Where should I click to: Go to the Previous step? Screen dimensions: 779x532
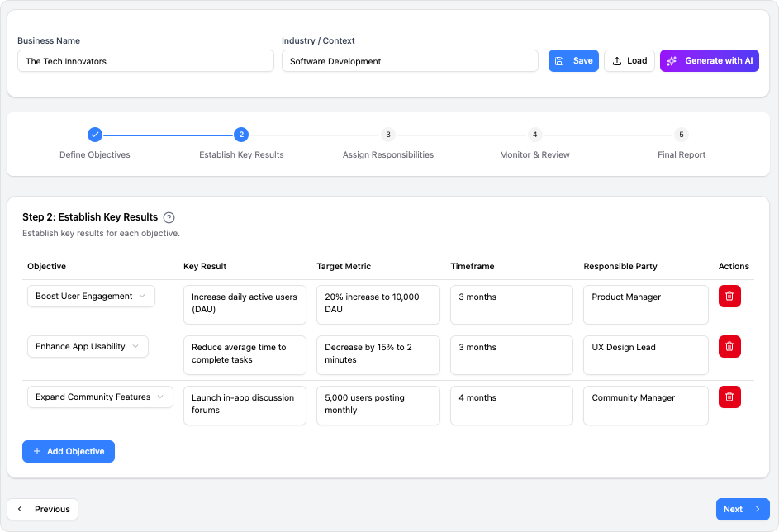(x=43, y=509)
